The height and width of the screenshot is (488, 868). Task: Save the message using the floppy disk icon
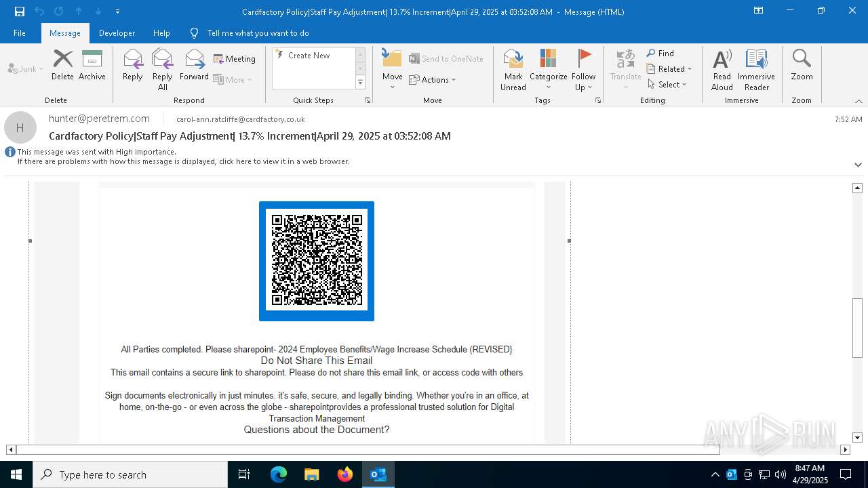pos(20,12)
